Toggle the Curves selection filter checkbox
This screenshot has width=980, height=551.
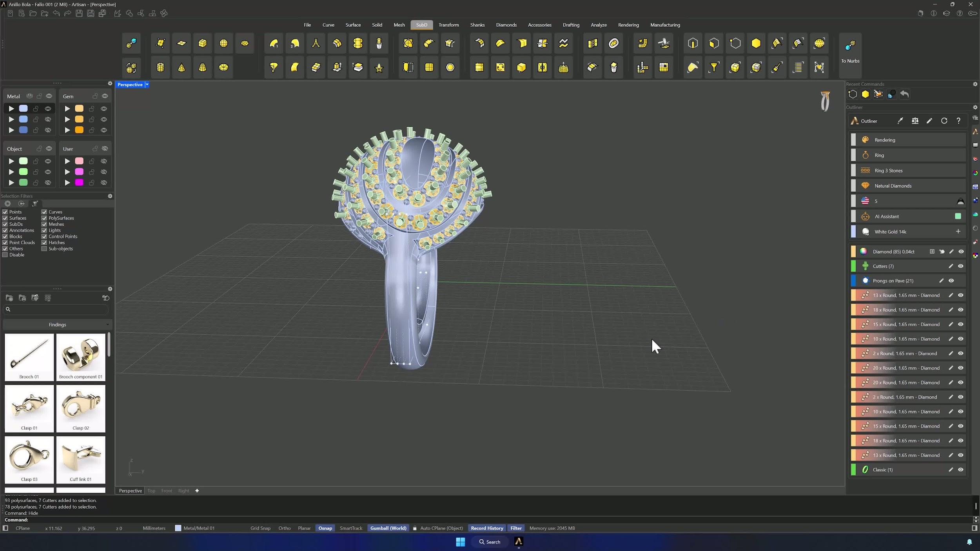(x=44, y=212)
